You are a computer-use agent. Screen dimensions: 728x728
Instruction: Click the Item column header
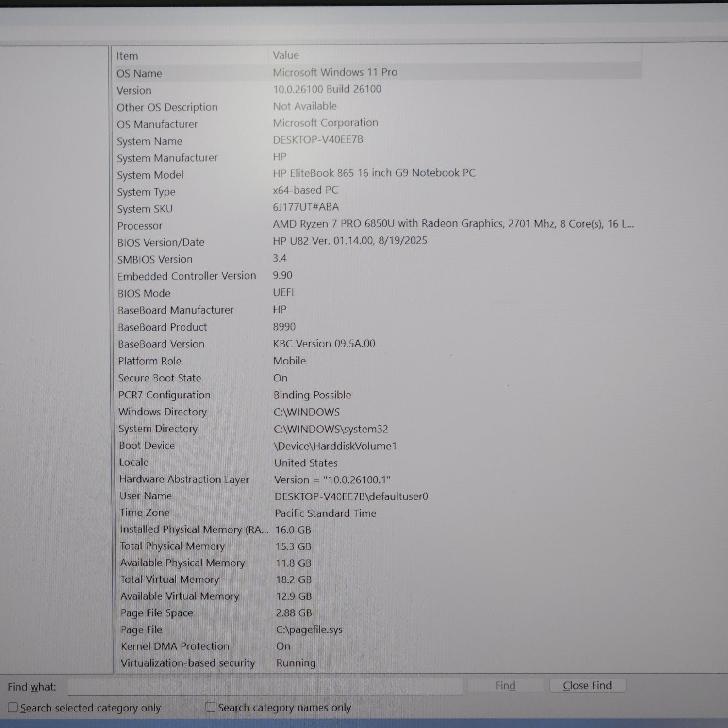[127, 56]
